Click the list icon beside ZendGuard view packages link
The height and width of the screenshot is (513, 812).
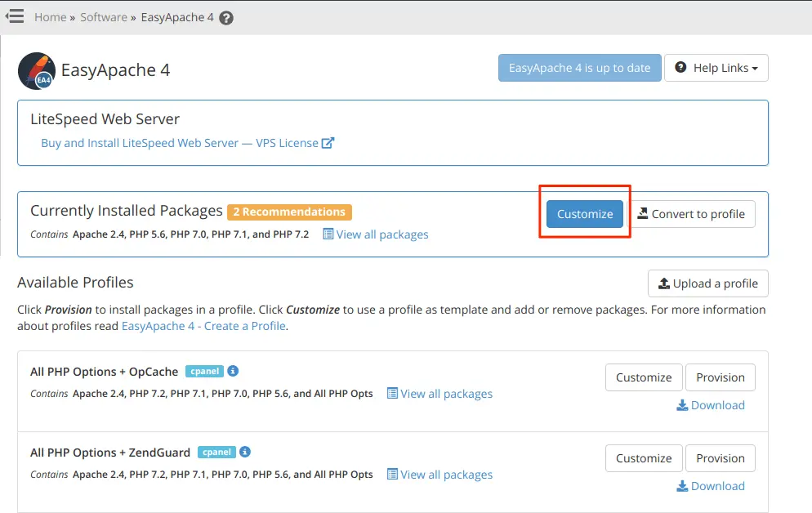click(392, 475)
